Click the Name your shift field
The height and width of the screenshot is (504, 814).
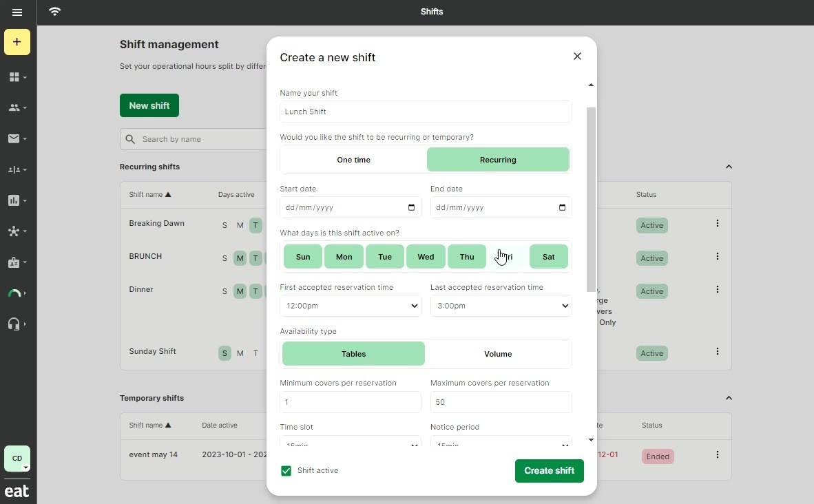pos(426,112)
